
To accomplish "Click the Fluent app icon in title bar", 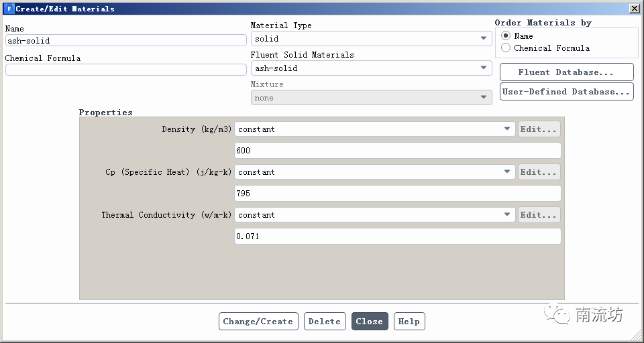I will (x=9, y=8).
